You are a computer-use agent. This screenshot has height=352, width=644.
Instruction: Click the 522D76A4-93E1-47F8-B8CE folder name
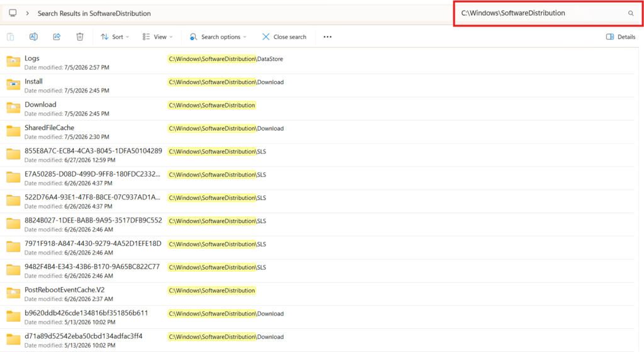(92, 197)
